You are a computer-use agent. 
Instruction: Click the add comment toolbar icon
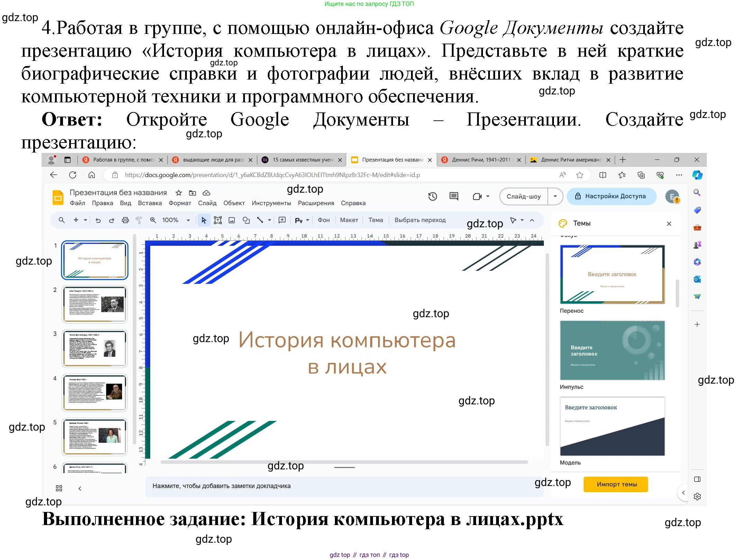[x=282, y=220]
